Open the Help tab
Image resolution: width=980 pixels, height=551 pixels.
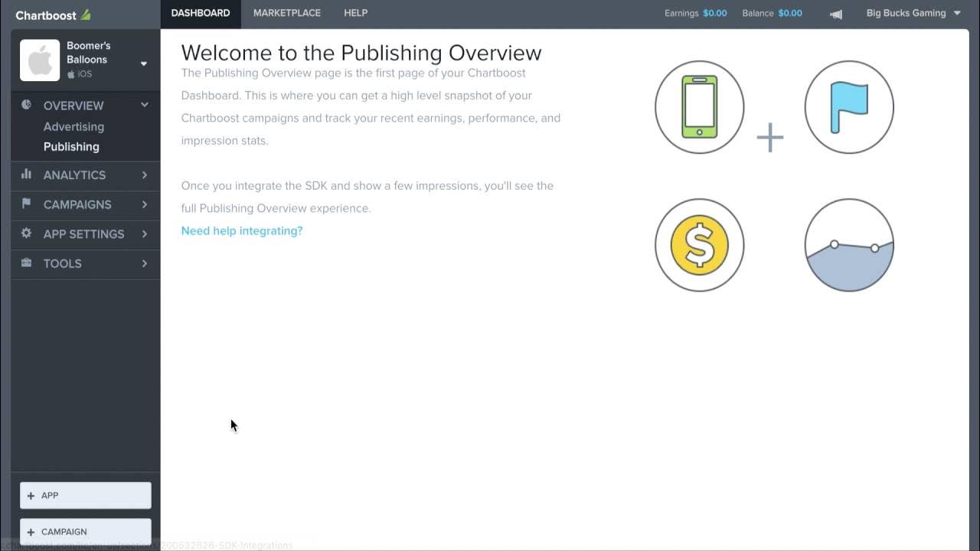point(356,13)
